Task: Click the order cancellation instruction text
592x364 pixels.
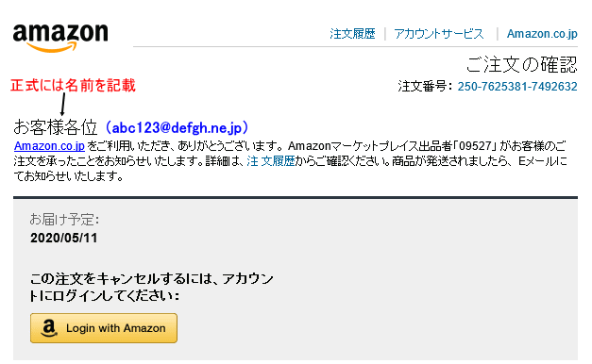Action: [152, 287]
